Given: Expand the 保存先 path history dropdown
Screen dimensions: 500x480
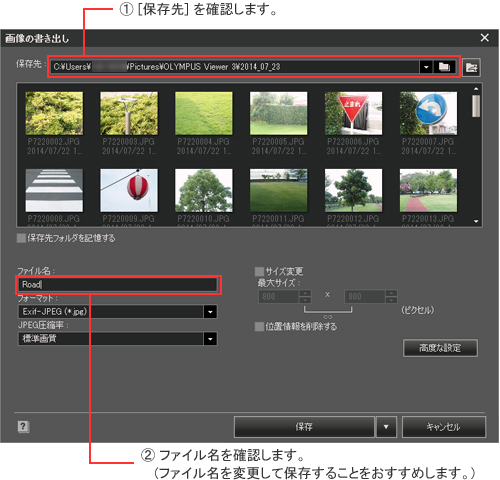Looking at the screenshot, I should 426,67.
